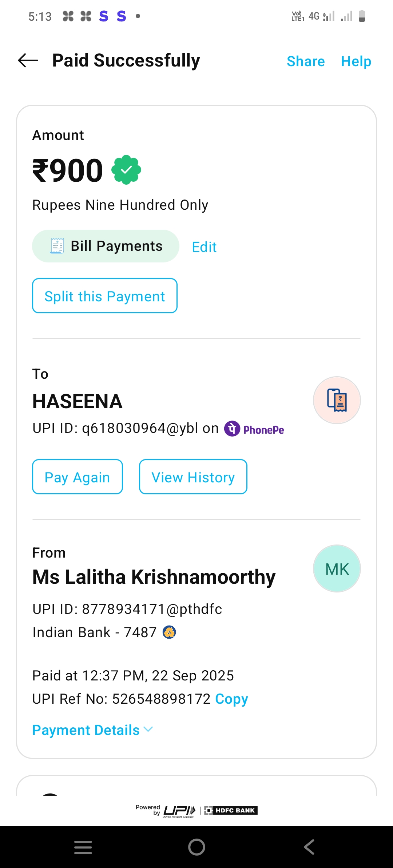Copy the UPI reference number
Viewport: 393px width, 868px height.
[231, 699]
